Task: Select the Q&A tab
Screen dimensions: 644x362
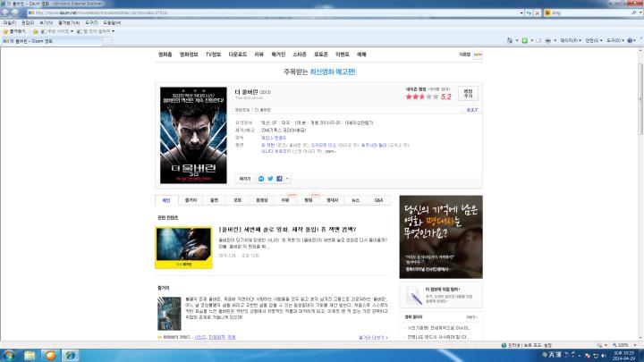Action: point(378,200)
